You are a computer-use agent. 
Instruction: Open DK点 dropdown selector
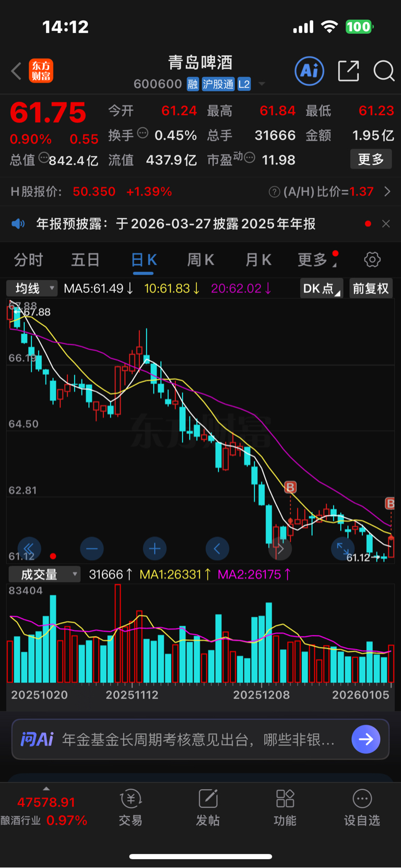[321, 289]
